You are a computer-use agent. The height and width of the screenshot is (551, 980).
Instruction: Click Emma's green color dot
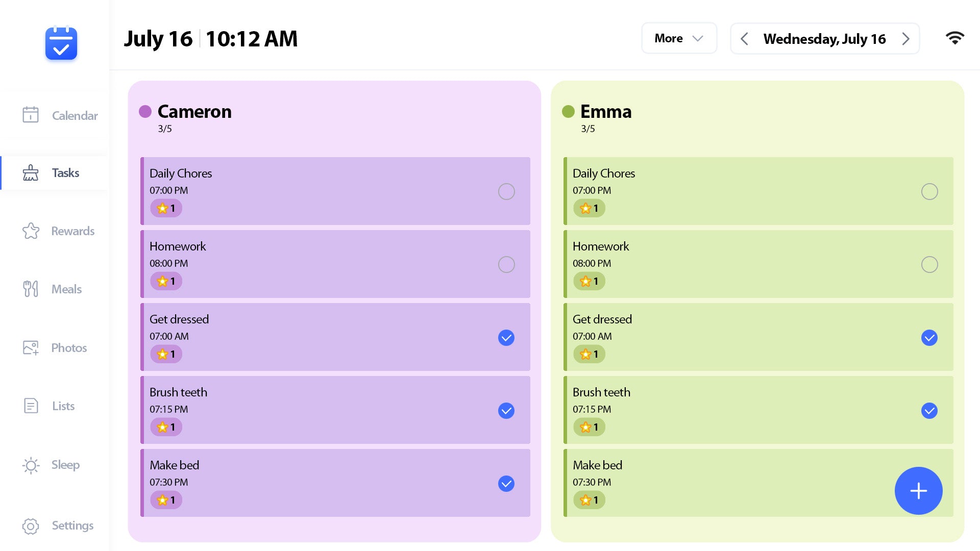pyautogui.click(x=568, y=111)
